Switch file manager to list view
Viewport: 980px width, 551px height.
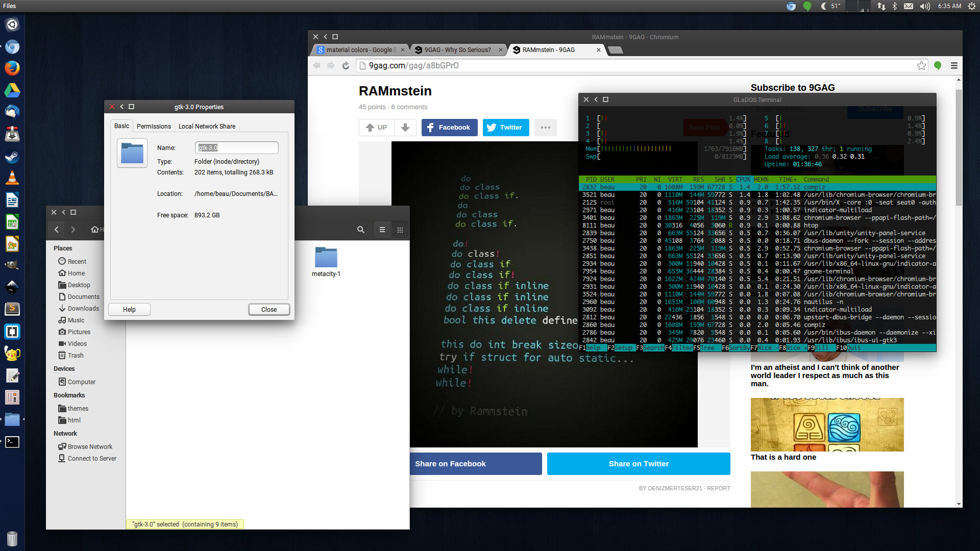click(x=382, y=230)
